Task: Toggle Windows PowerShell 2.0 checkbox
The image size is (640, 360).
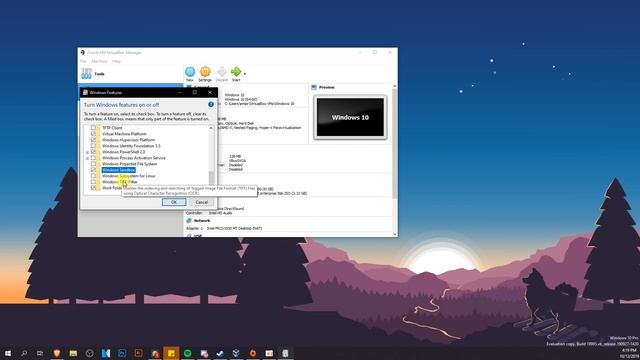Action: click(x=93, y=152)
